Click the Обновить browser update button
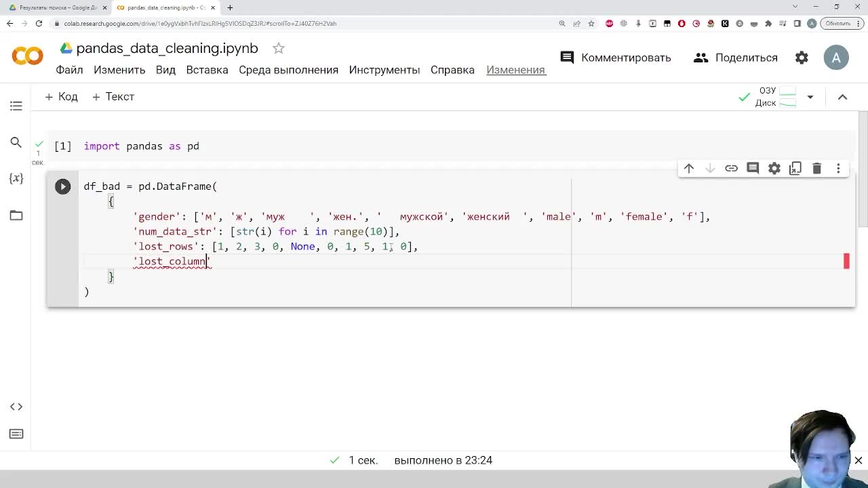This screenshot has width=868, height=488. pyautogui.click(x=842, y=23)
